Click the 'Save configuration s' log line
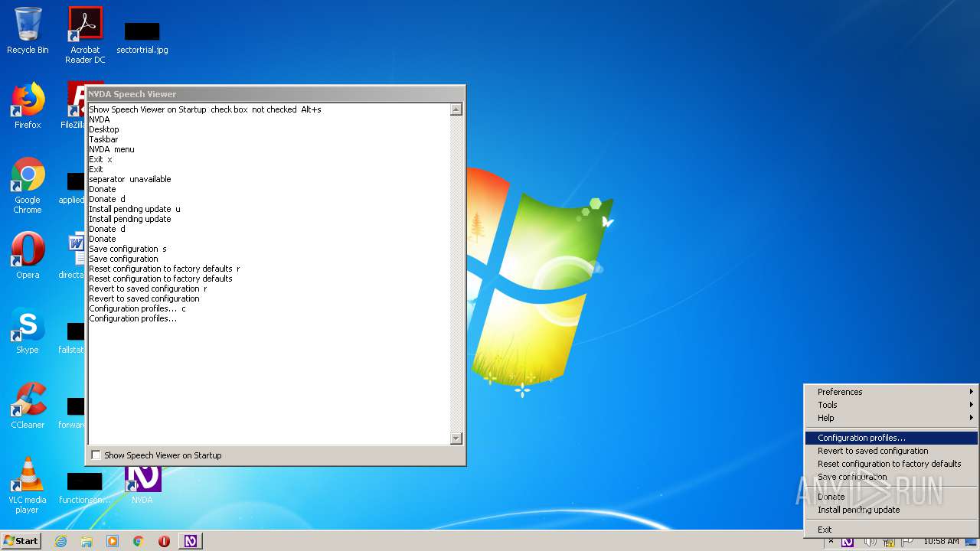The width and height of the screenshot is (980, 551). (128, 249)
